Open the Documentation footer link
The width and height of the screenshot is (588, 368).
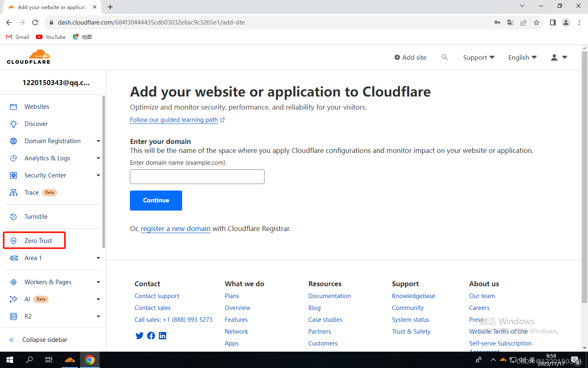click(x=330, y=296)
